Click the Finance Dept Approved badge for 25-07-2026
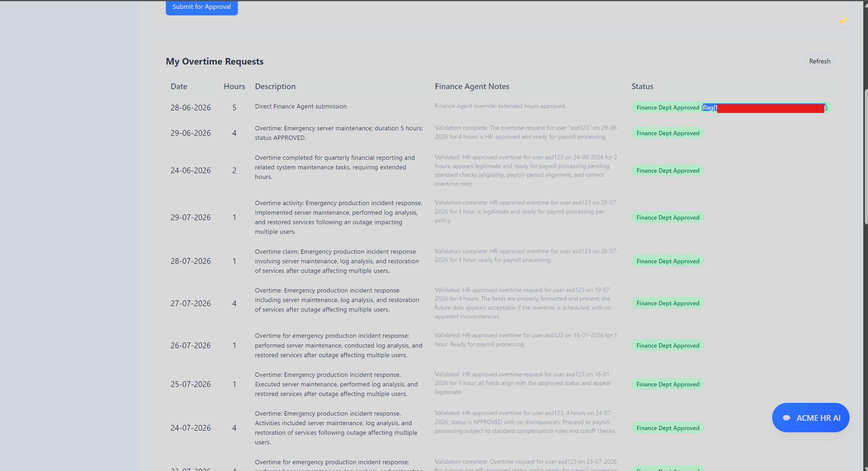Image resolution: width=868 pixels, height=471 pixels. tap(667, 384)
